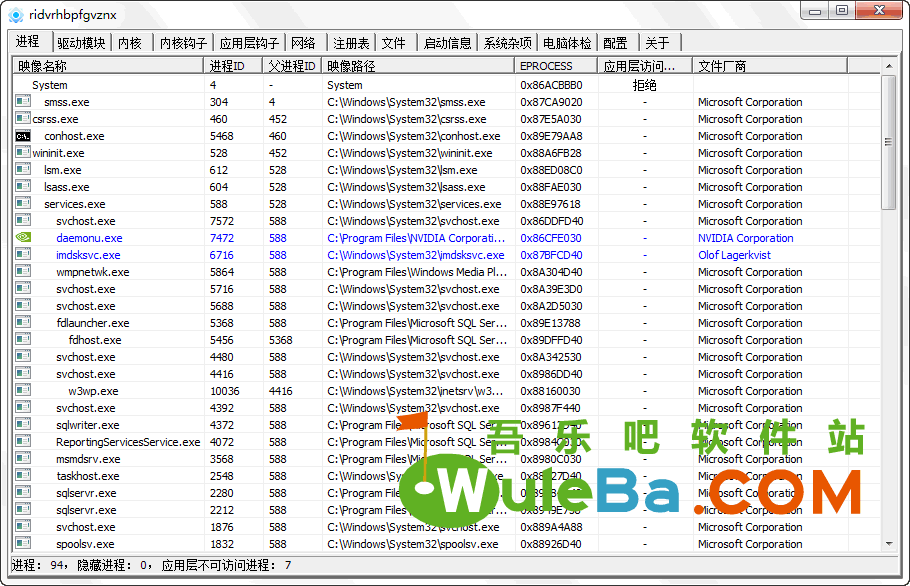910x586 pixels.
Task: Open the 电脑体检 tab
Action: (x=567, y=43)
